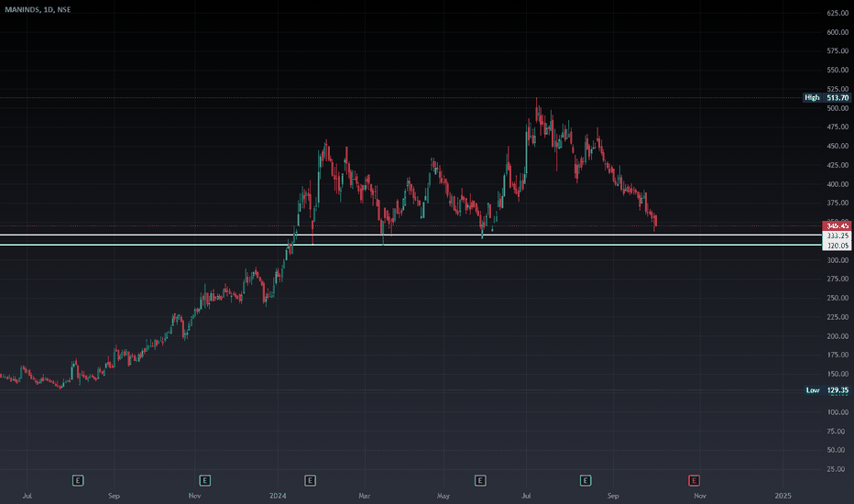
Task: Click the 625.00 price axis value
Action: (838, 13)
